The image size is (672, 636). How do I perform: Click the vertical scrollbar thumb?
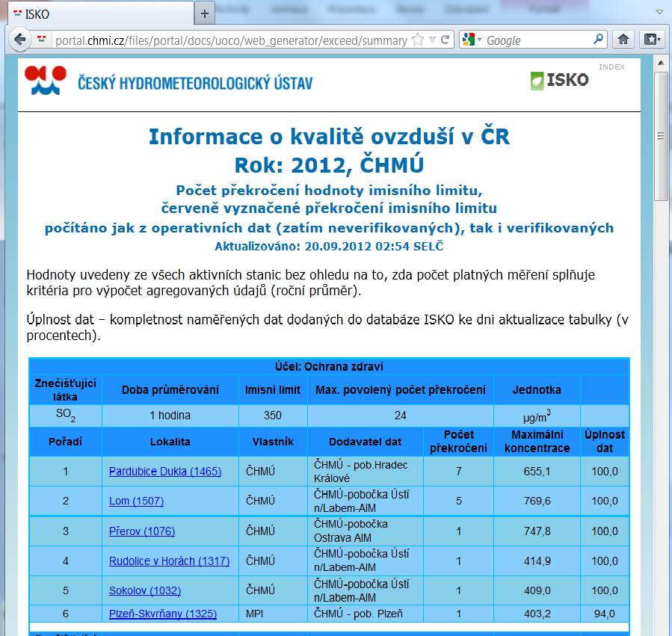coord(661,136)
